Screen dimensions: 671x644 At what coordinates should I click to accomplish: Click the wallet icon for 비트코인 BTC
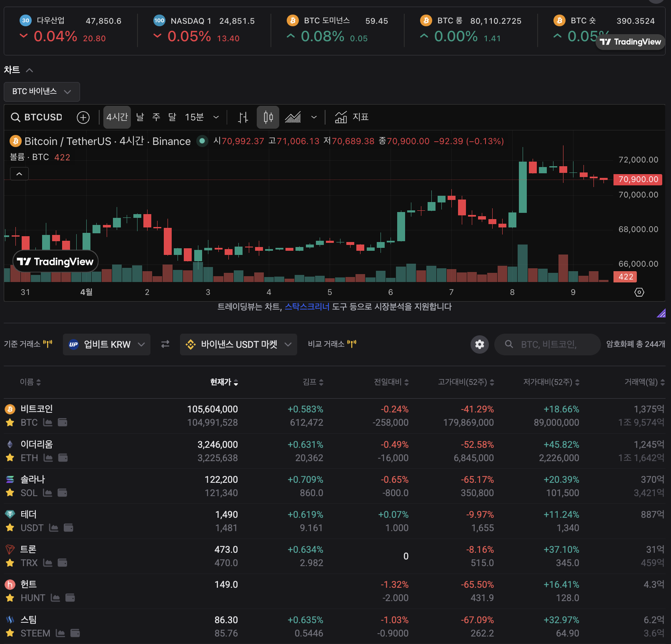[63, 422]
